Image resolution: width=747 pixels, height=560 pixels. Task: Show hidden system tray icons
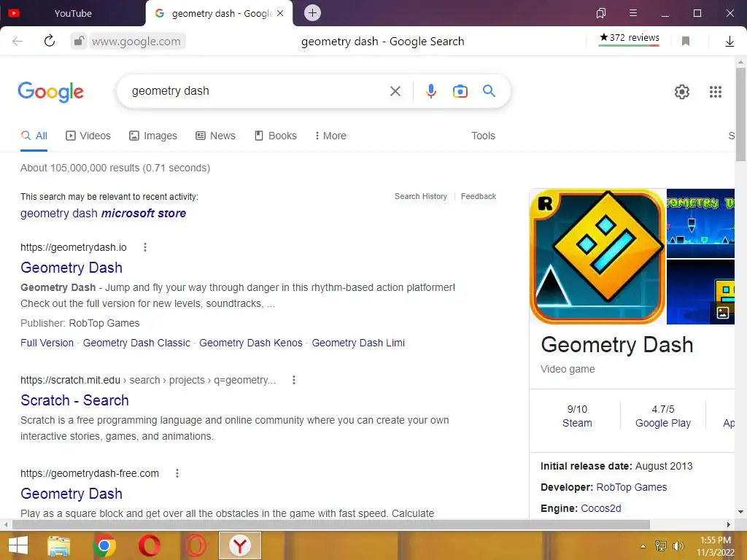tap(643, 546)
